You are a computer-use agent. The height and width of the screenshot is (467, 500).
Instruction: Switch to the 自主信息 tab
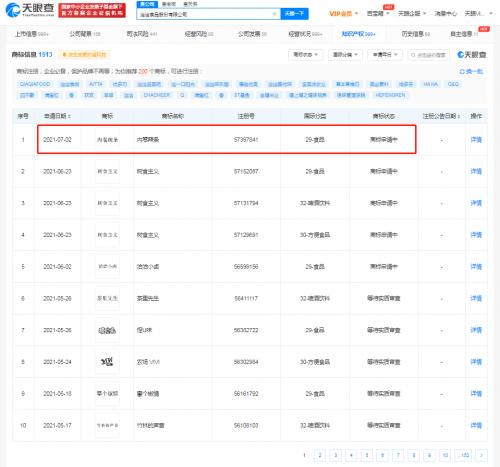click(464, 34)
